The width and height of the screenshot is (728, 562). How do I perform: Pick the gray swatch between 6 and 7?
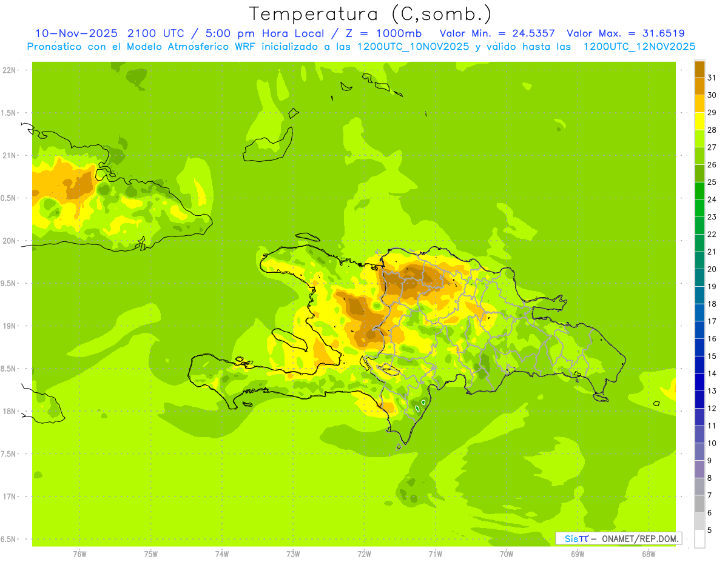click(x=699, y=504)
